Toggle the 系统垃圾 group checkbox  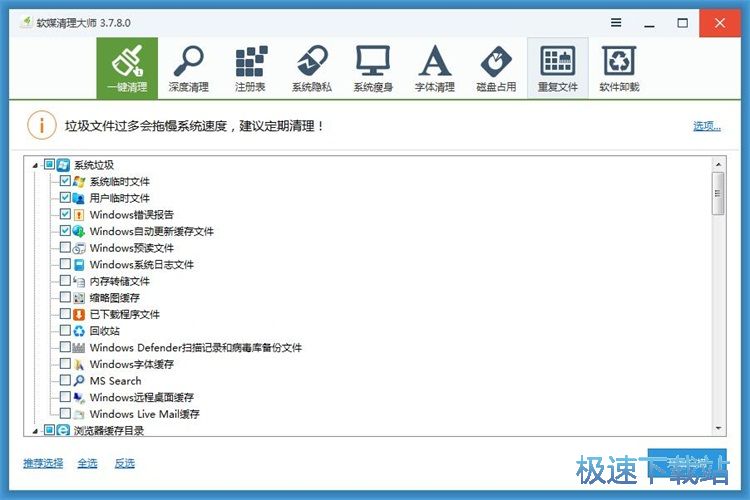coord(49,165)
